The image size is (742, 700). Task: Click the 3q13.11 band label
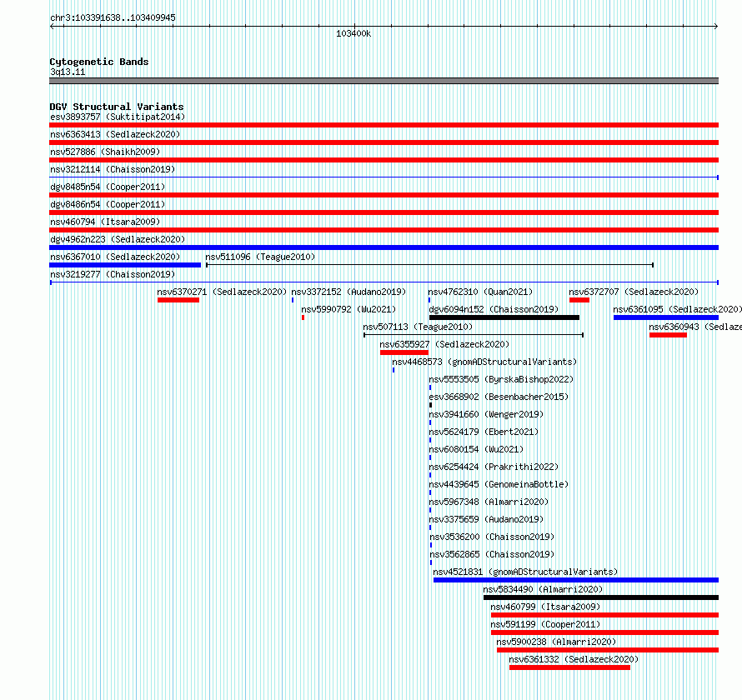68,72
